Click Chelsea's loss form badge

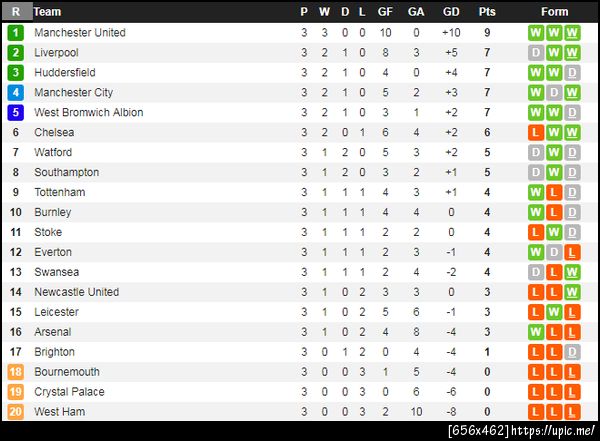point(536,132)
